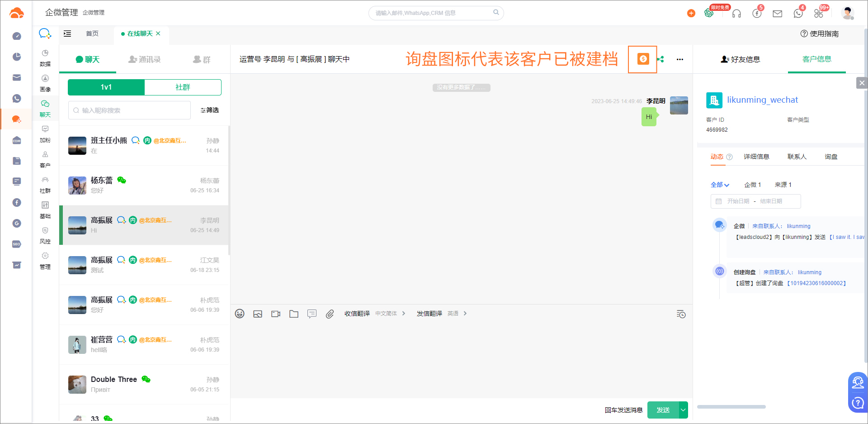
Task: Click the 发送 button
Action: point(663,410)
